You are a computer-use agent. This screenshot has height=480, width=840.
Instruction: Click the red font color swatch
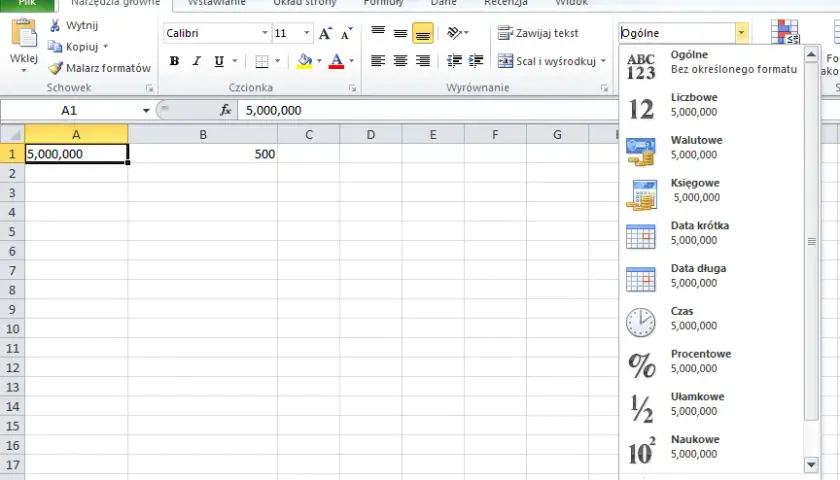click(336, 61)
